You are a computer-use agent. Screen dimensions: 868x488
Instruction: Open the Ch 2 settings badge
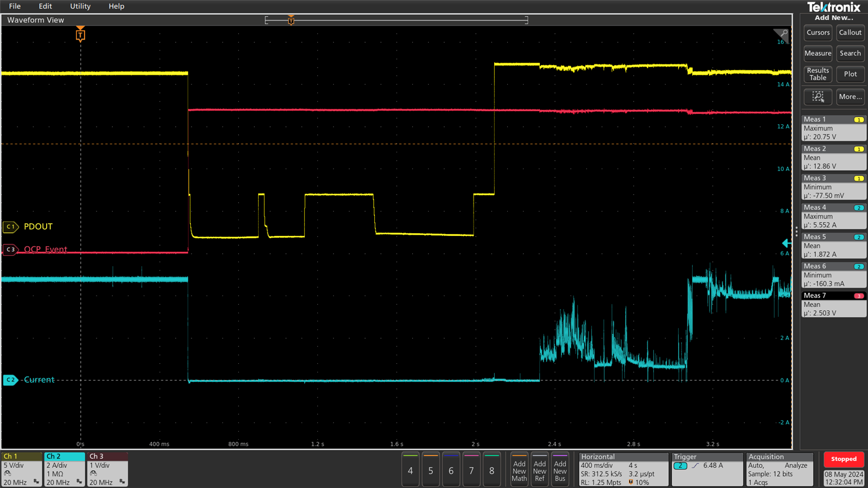tap(65, 470)
